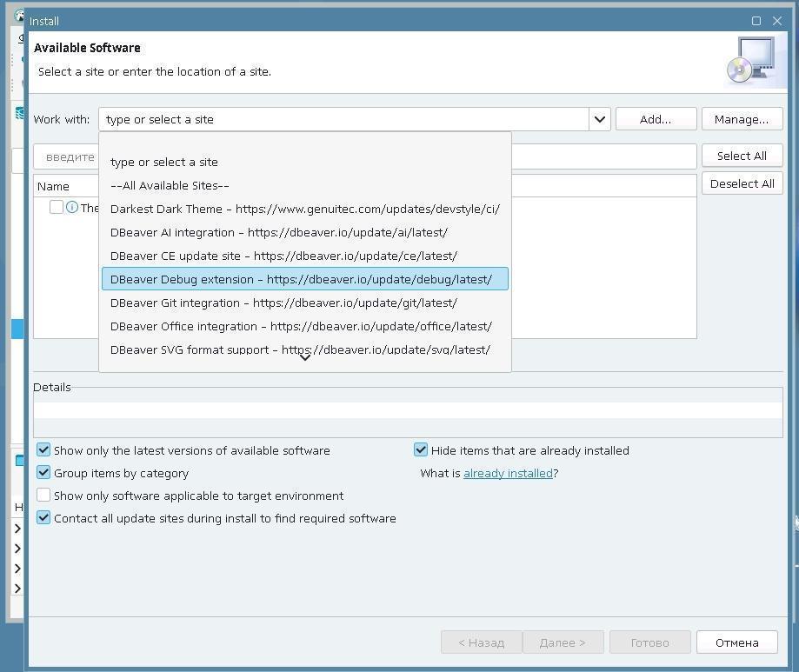The image size is (799, 672).
Task: Select Darkest Dark Theme update site
Action: point(304,209)
